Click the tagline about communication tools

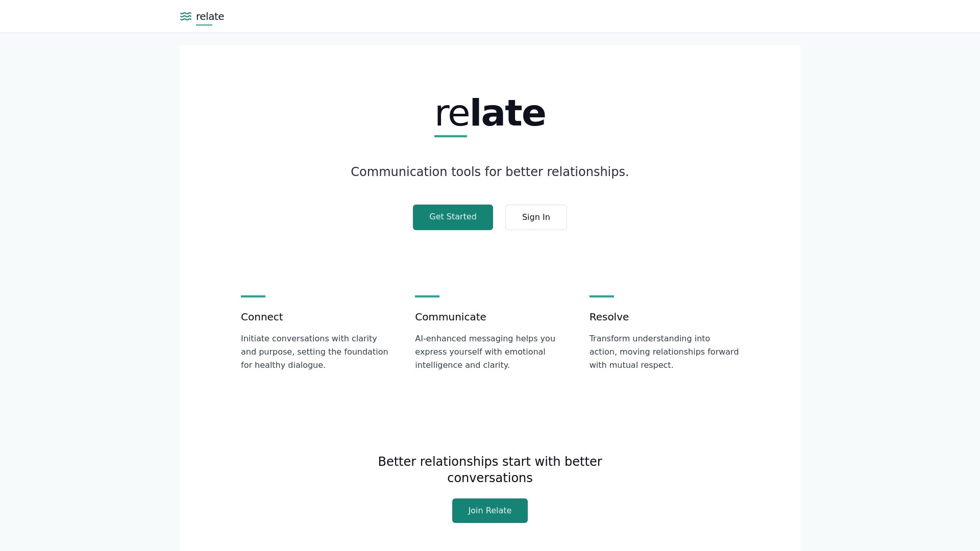point(489,171)
